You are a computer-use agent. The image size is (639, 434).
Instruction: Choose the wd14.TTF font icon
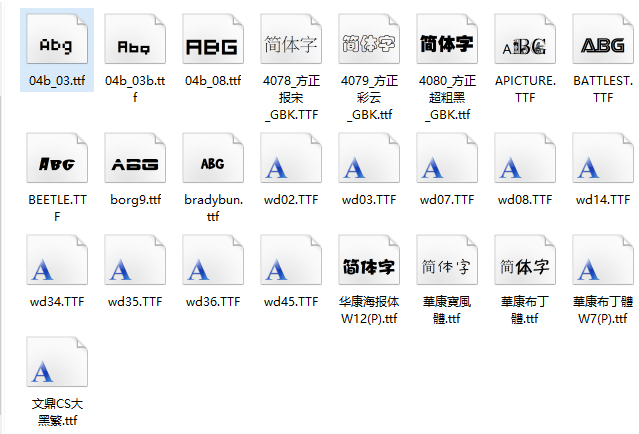[603, 160]
